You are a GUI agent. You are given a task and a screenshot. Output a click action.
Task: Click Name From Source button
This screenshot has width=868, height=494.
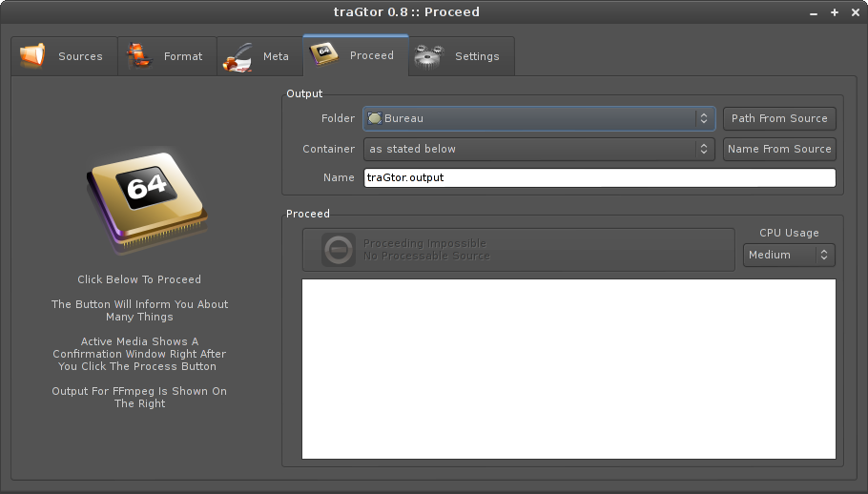coord(779,149)
